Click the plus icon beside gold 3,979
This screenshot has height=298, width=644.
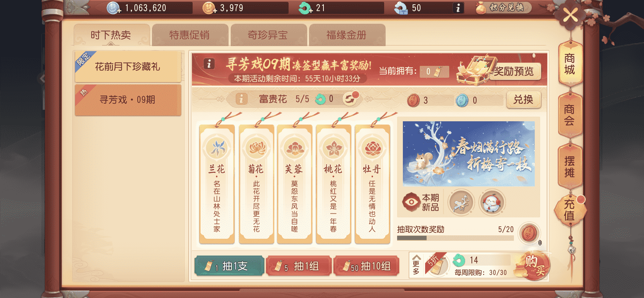point(215,11)
